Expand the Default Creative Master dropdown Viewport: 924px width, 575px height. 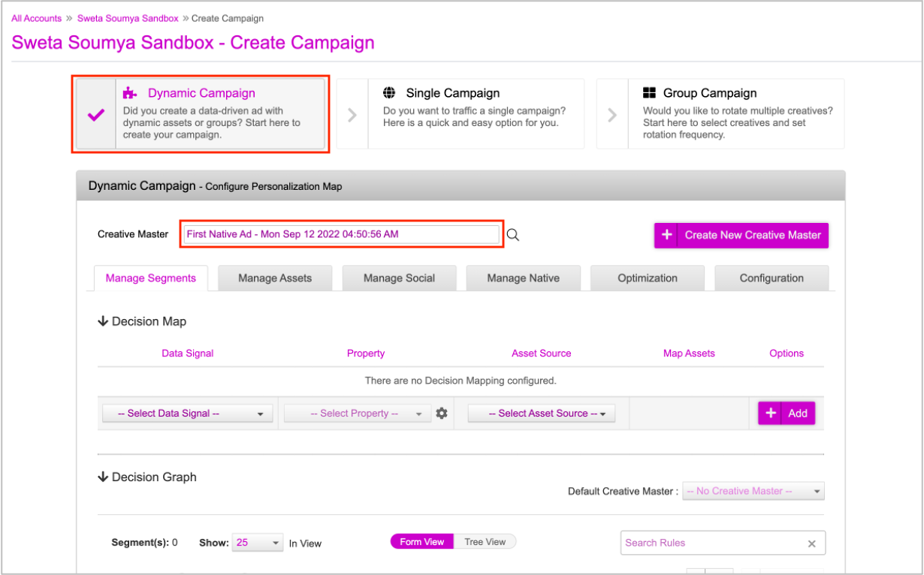click(x=753, y=492)
